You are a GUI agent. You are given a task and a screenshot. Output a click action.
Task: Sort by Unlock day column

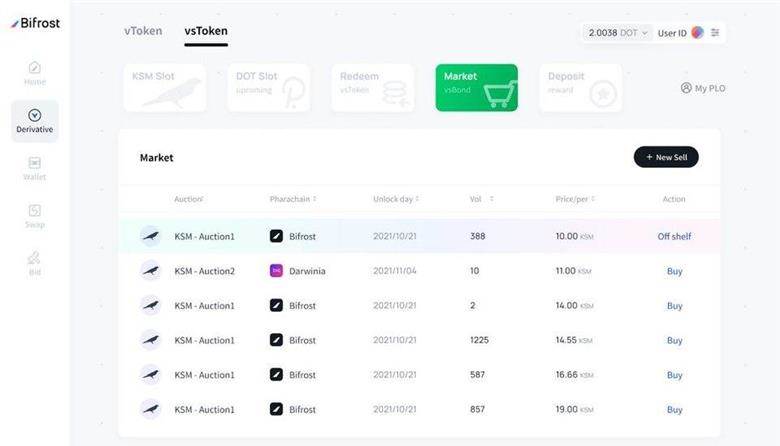(x=396, y=199)
